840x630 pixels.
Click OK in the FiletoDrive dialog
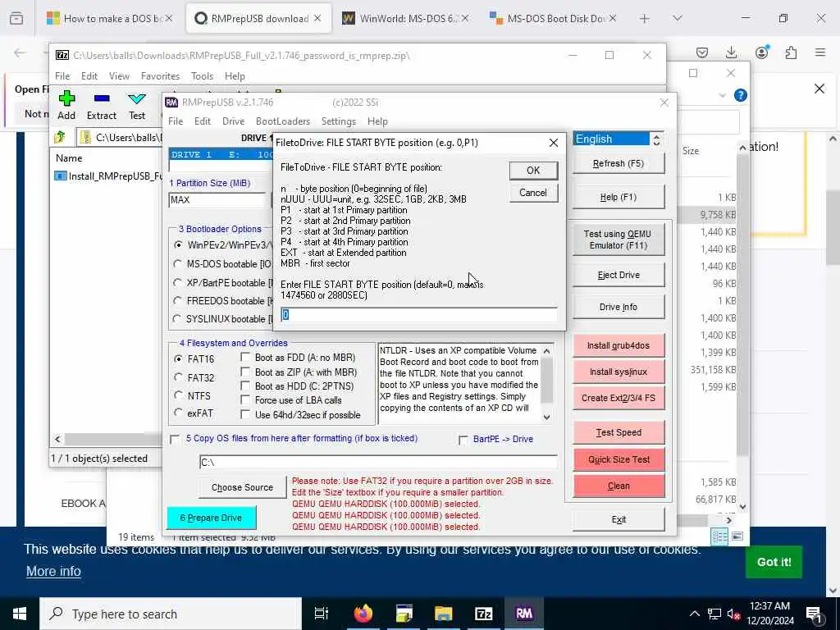(533, 171)
